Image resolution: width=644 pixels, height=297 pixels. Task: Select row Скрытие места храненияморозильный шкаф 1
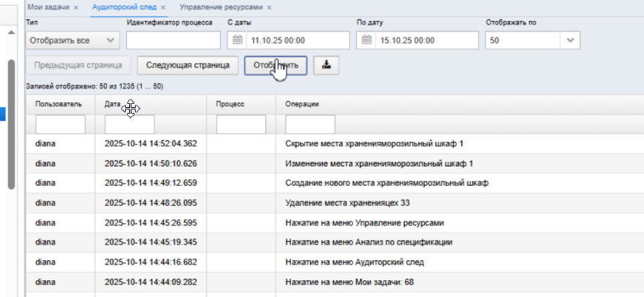(335, 144)
